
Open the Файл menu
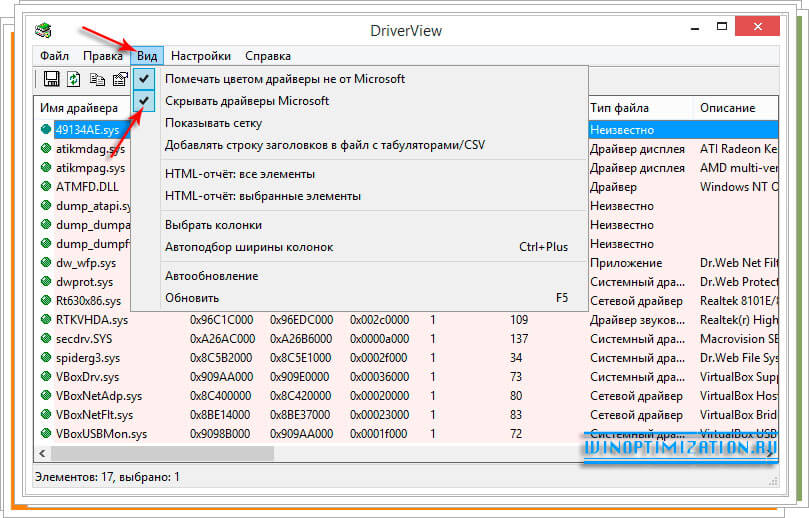pos(54,56)
